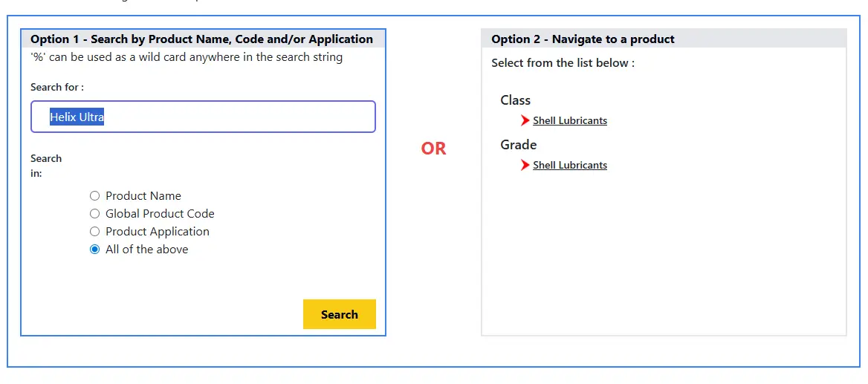Open Shell Lubricants link under Grade

click(x=570, y=166)
